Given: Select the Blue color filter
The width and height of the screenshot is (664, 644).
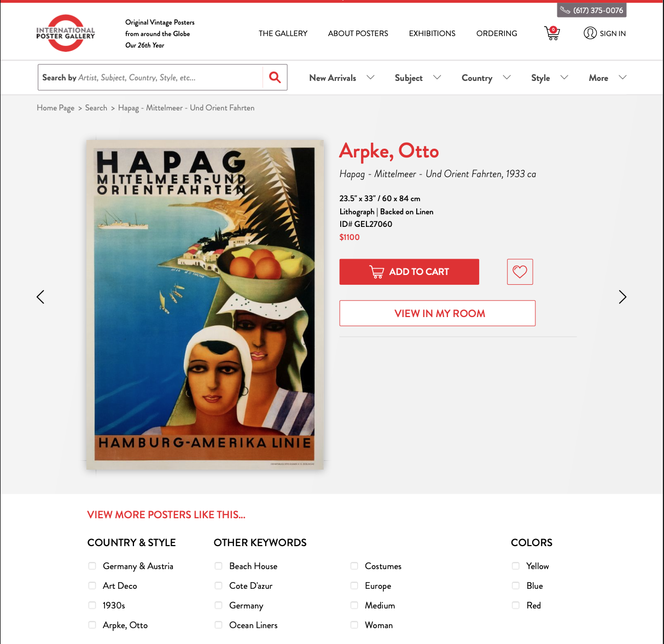Looking at the screenshot, I should coord(516,586).
